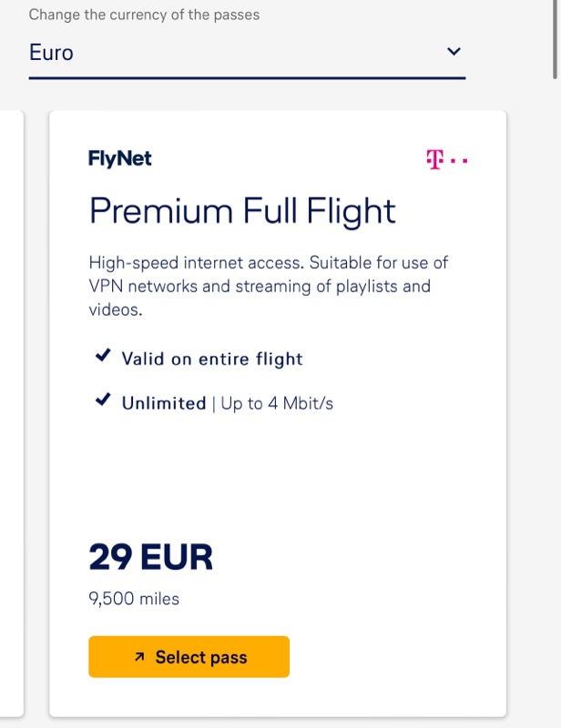Click the checkmark beside Unlimited
561x728 pixels.
[x=103, y=399]
